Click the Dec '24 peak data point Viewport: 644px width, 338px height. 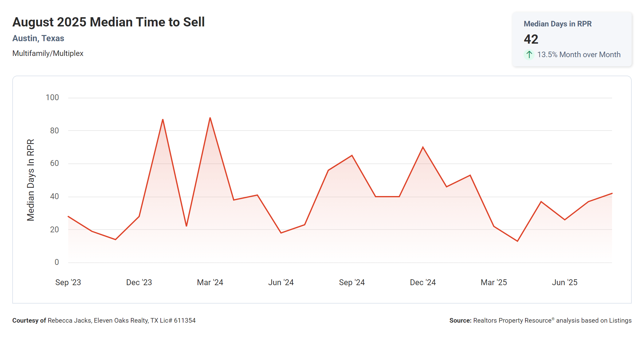pyautogui.click(x=423, y=147)
